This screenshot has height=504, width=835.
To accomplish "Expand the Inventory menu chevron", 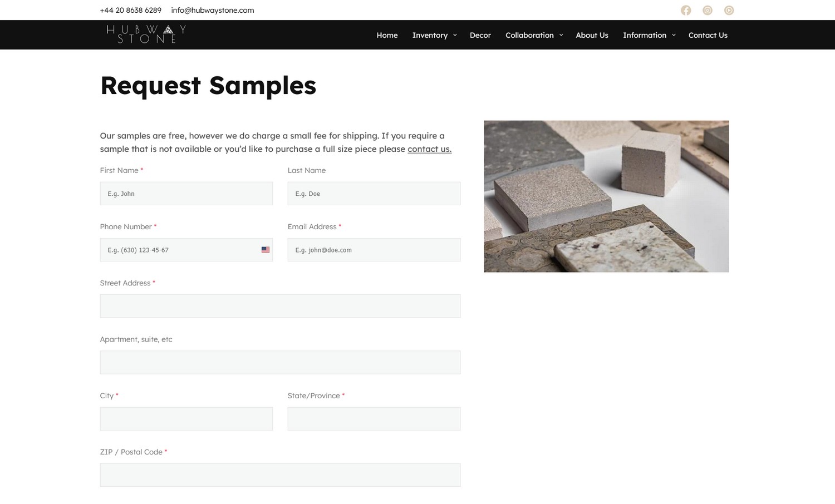I will click(455, 35).
